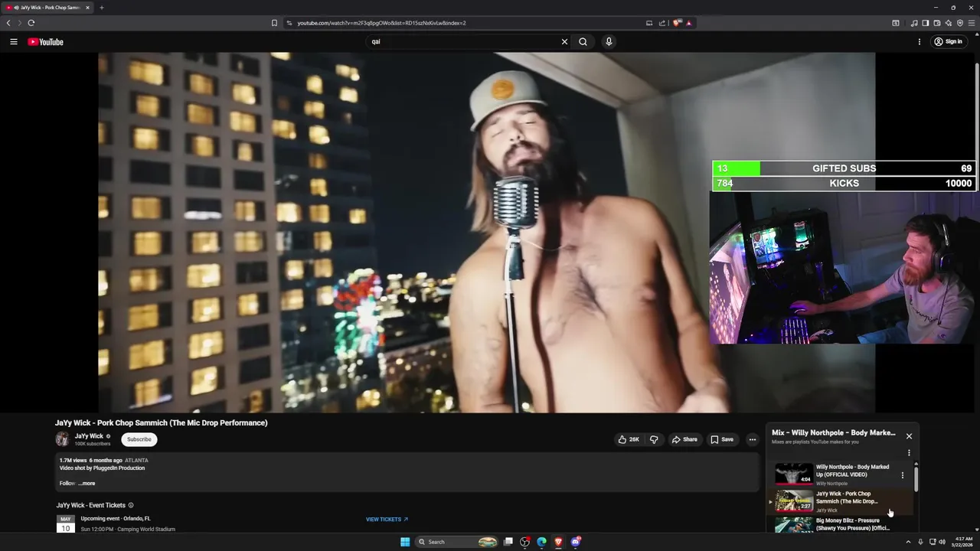Open JaYy Wick channel name link
The height and width of the screenshot is (551, 980).
(89, 436)
